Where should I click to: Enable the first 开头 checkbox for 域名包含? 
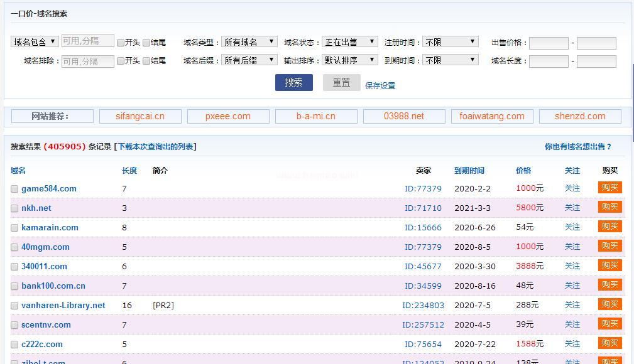coord(121,43)
